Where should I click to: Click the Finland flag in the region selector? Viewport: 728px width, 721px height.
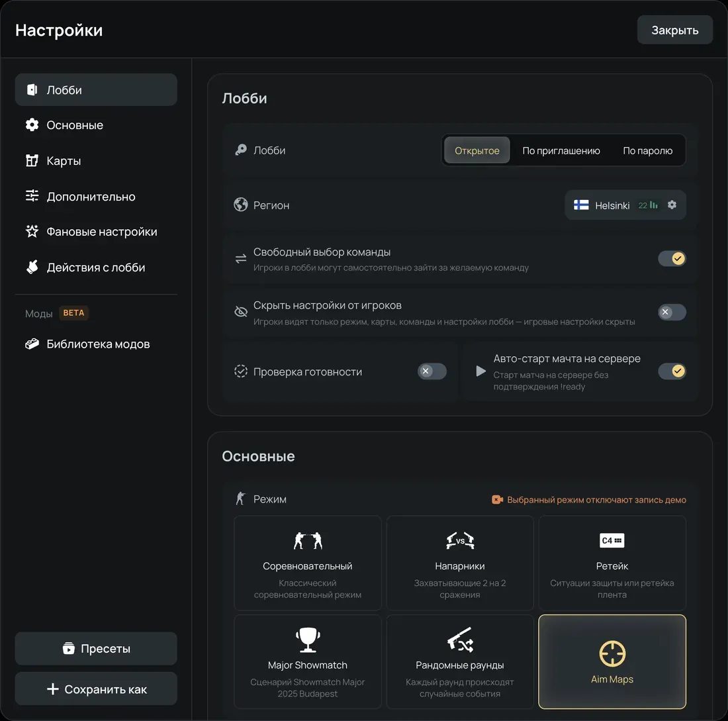581,205
